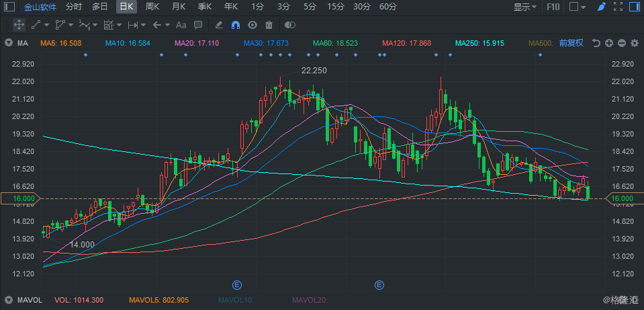Open the chart layout square dropdown
Screen dimensions: 644x310
[x=578, y=7]
